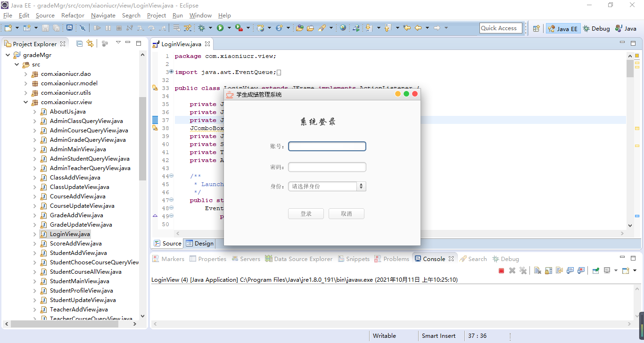Screen dimensions: 644x343
Task: Click the 登录 login button
Action: click(x=306, y=214)
